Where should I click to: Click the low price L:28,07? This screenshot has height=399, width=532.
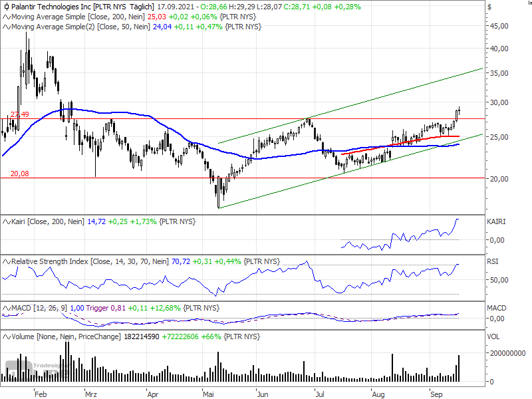pyautogui.click(x=269, y=7)
